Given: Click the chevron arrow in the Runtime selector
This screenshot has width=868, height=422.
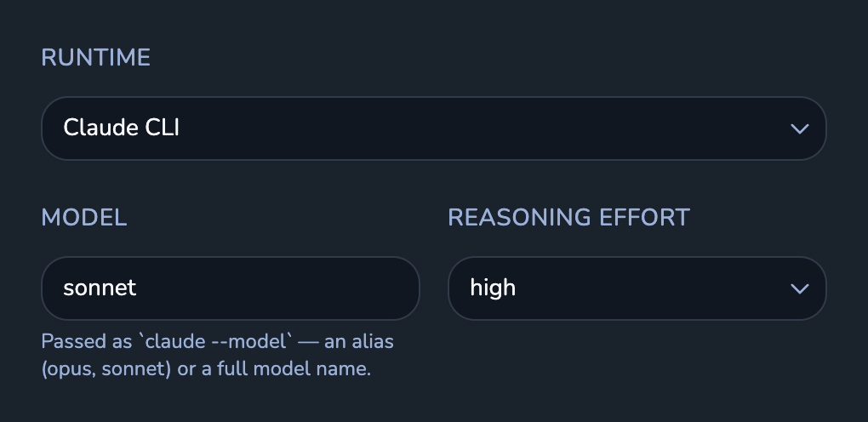Looking at the screenshot, I should coord(799,129).
